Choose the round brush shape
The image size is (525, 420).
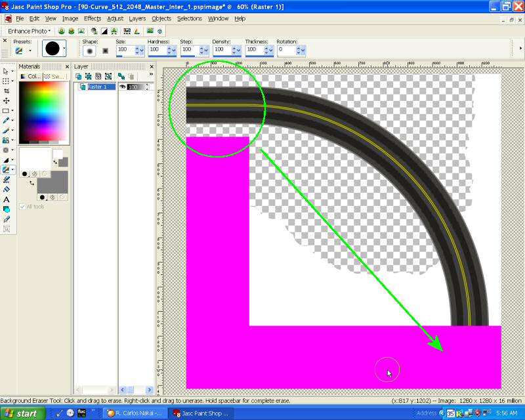(x=89, y=50)
